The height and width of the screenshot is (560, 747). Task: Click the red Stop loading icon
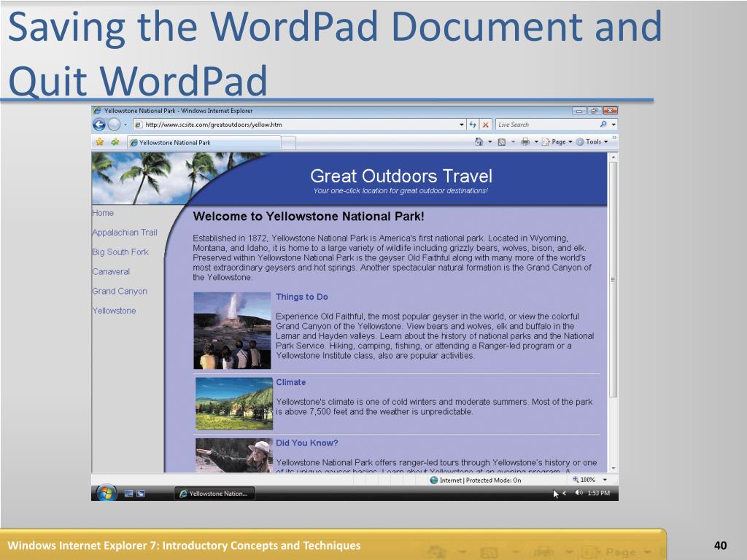(485, 125)
